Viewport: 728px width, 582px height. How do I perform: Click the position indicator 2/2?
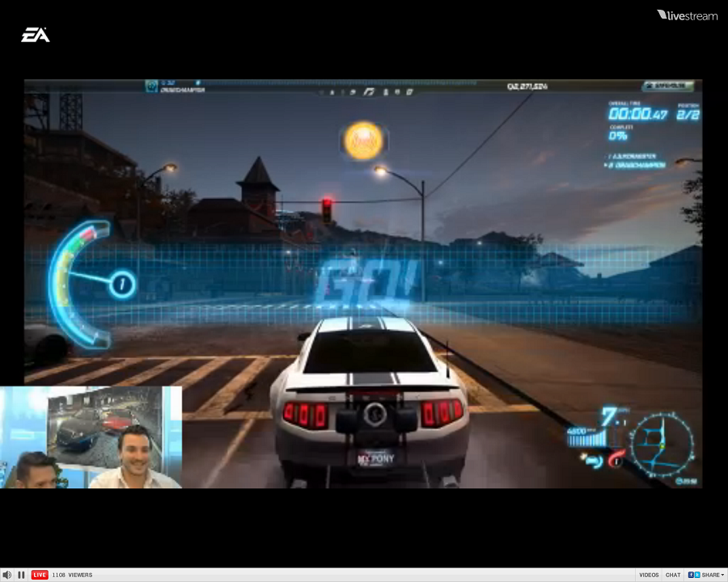tap(688, 114)
